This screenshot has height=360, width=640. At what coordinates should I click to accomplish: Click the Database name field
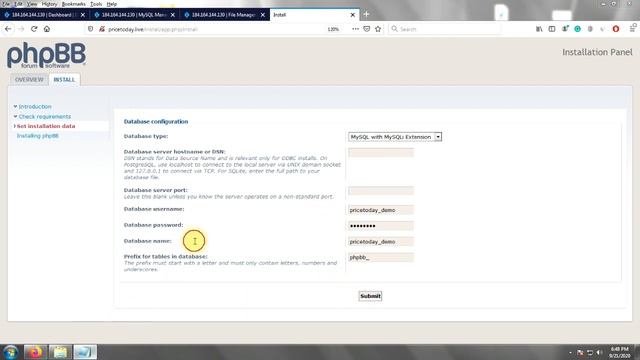[x=380, y=242]
